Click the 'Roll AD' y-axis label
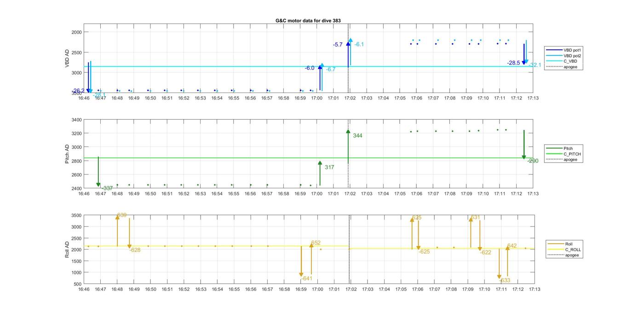This screenshot has height=319, width=644. 68,249
